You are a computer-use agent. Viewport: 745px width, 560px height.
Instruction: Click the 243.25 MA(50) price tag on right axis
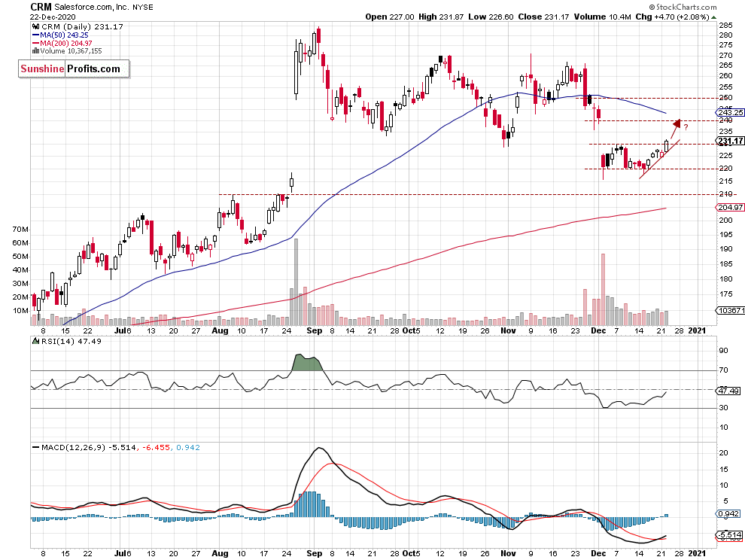(730, 113)
